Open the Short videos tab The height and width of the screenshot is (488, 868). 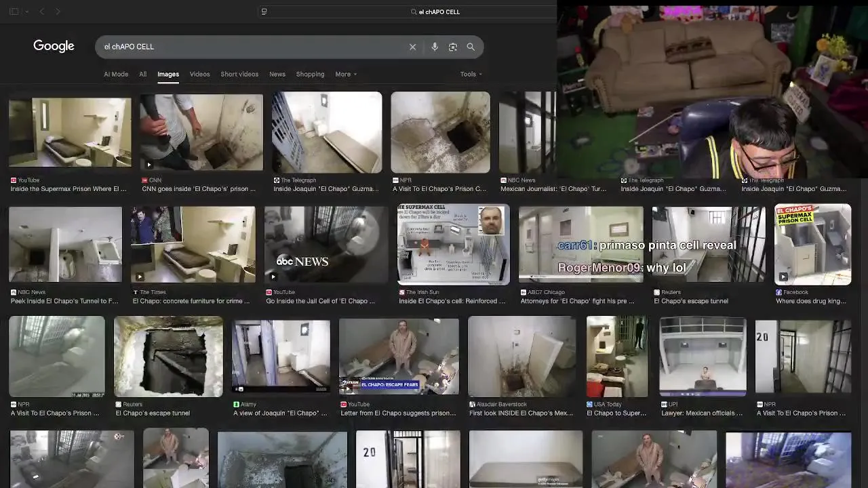[x=239, y=74]
